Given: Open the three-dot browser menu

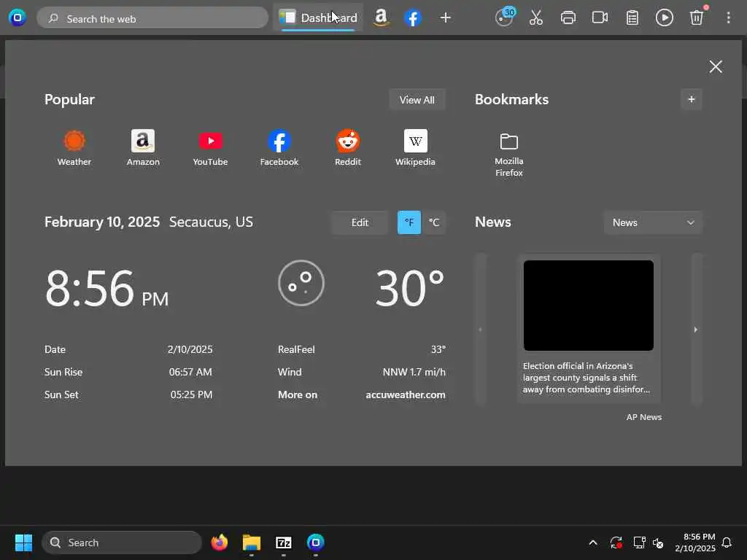Looking at the screenshot, I should pyautogui.click(x=729, y=18).
